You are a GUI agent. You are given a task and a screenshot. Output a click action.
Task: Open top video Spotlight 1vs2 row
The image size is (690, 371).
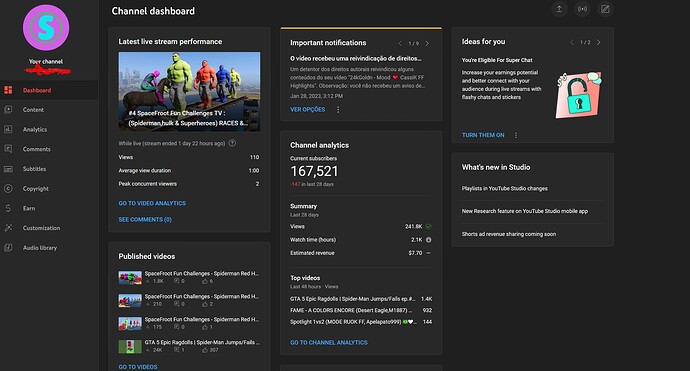361,322
